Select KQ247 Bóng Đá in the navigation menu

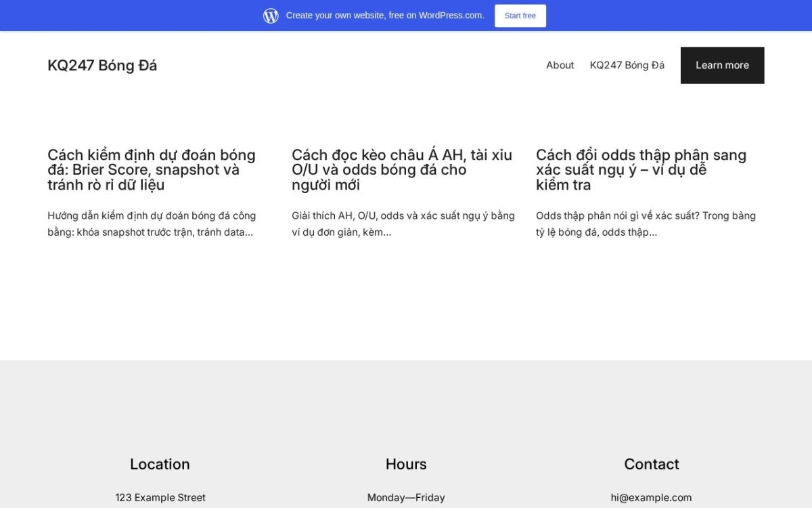click(627, 65)
